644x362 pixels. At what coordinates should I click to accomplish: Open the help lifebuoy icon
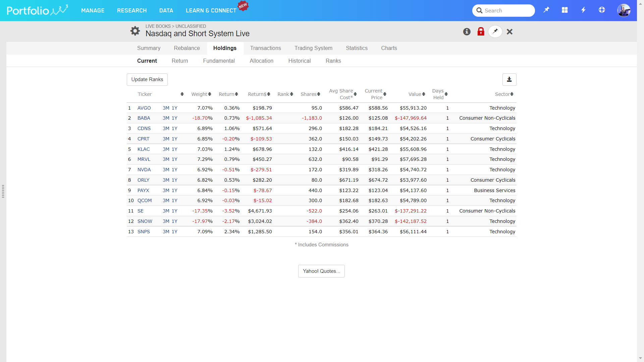tap(602, 10)
